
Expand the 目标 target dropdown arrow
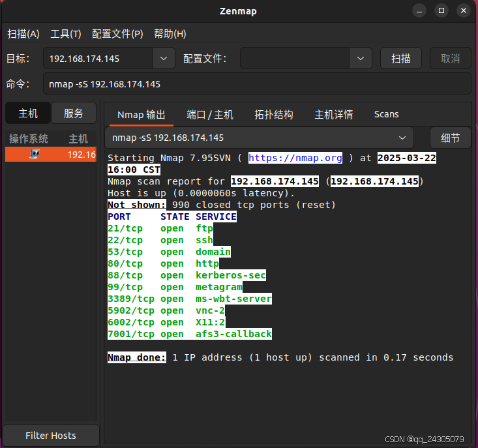click(164, 58)
